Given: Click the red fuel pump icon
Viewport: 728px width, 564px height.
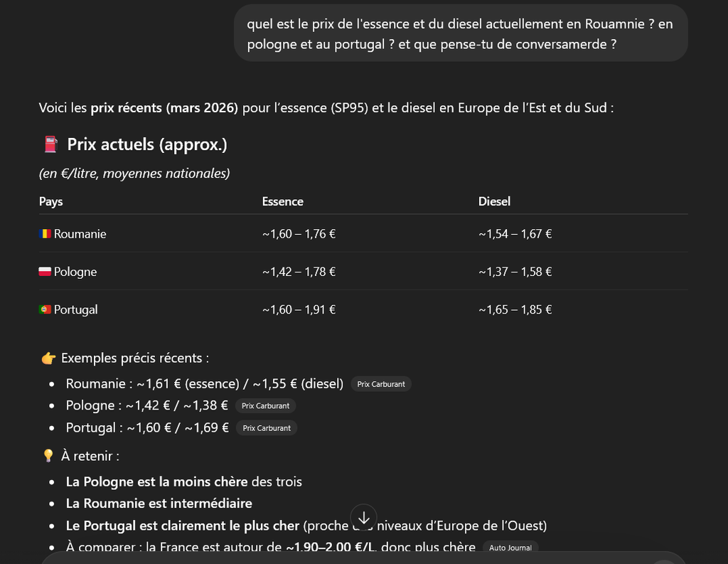Looking at the screenshot, I should (x=50, y=144).
